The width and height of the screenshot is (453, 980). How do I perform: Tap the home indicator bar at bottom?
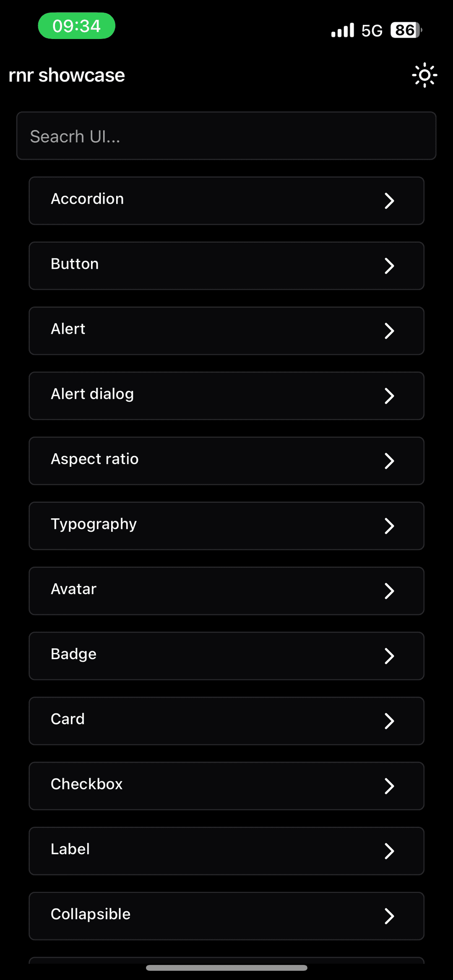tap(226, 968)
